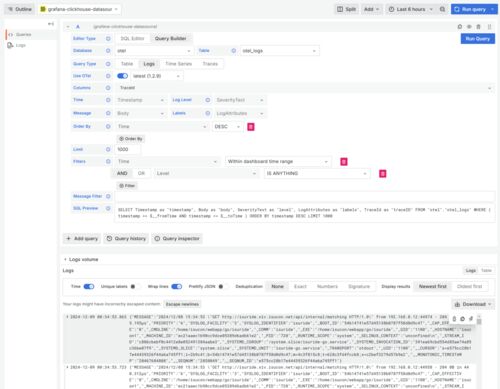The height and width of the screenshot is (389, 500).
Task: Open the Columns info tooltip icon
Action: 108,88
